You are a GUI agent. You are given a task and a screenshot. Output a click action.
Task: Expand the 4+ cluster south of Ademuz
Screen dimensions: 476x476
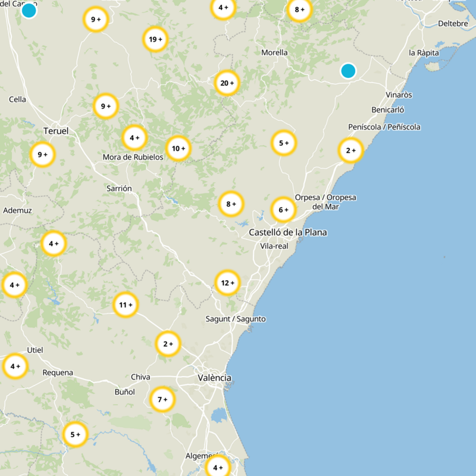tap(54, 244)
